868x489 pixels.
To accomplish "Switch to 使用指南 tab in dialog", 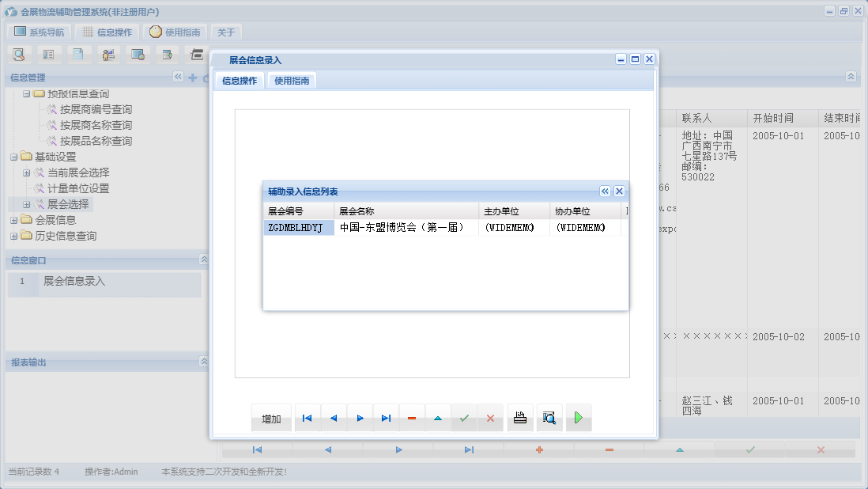I will [292, 81].
